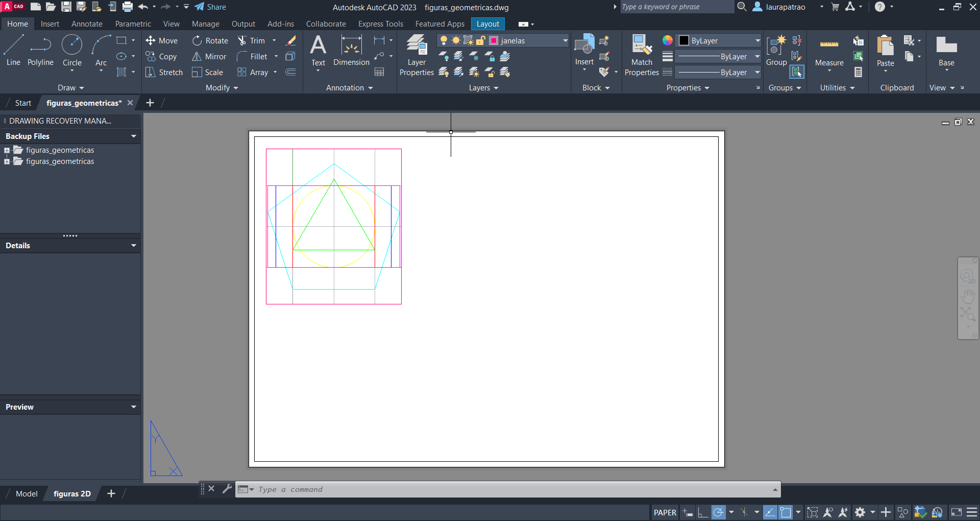Toggle PAPER space button in status bar
The height and width of the screenshot is (521, 980).
pyautogui.click(x=665, y=512)
